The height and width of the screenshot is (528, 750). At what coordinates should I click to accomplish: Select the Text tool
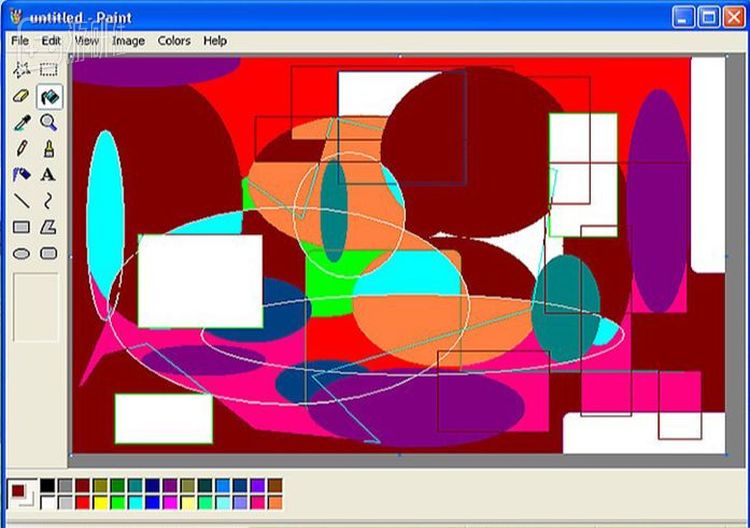point(48,175)
